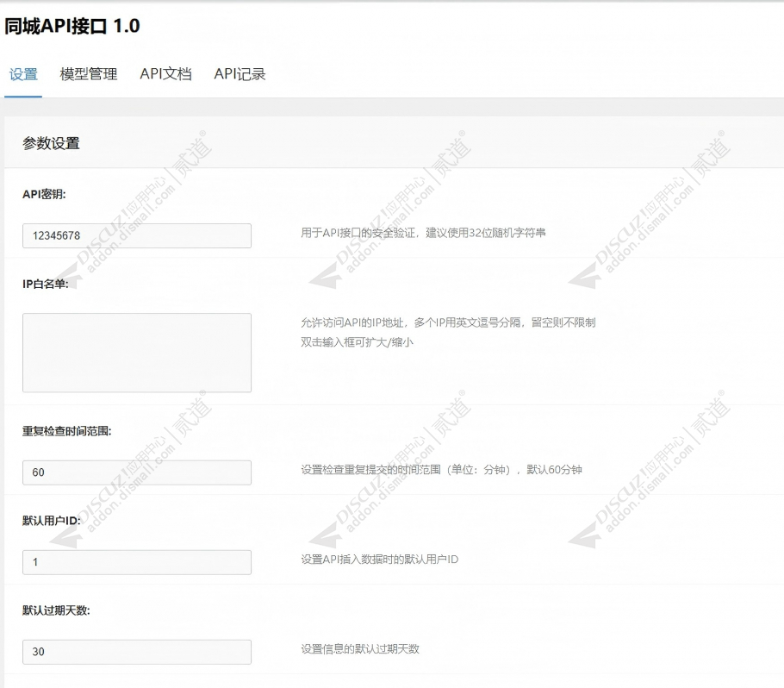Click the 默认过期天数 label
The width and height of the screenshot is (784, 688).
coord(56,610)
